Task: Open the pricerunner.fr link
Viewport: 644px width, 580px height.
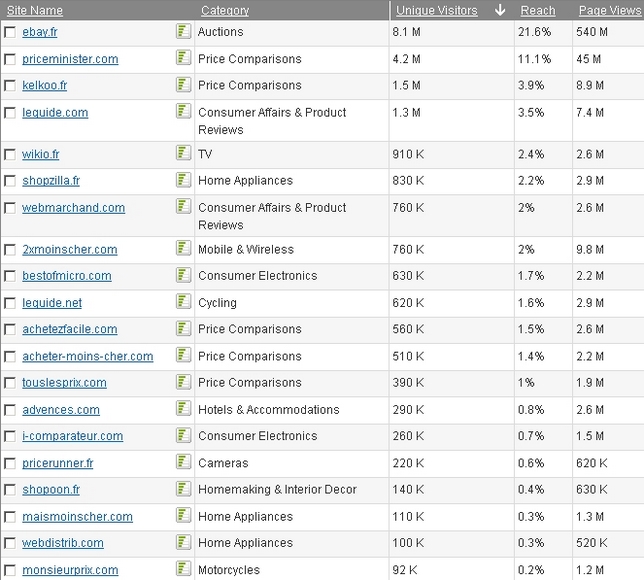Action: click(58, 463)
